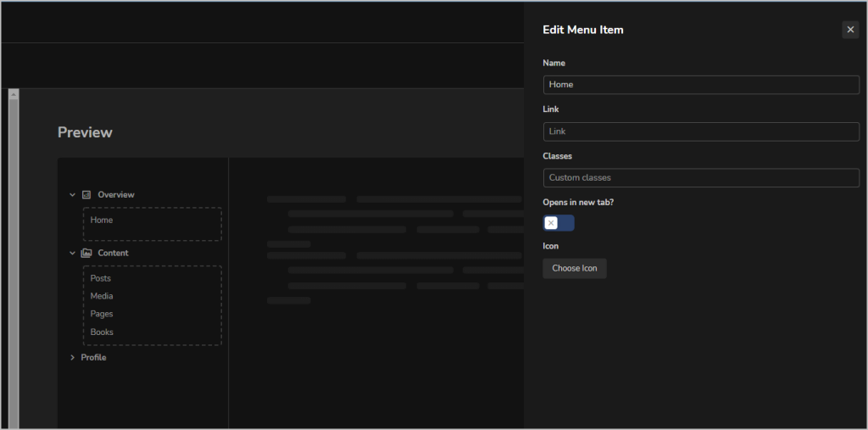Select the Media menu item

(x=102, y=296)
